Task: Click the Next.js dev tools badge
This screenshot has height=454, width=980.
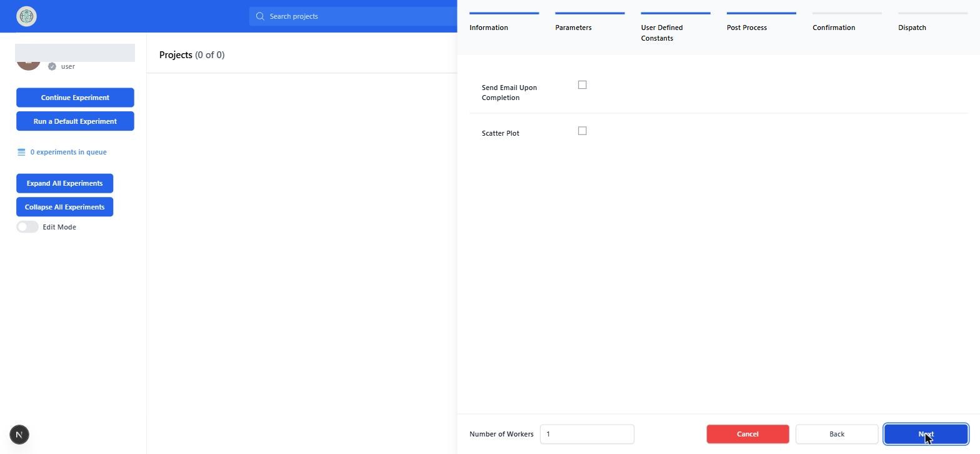Action: 19,435
